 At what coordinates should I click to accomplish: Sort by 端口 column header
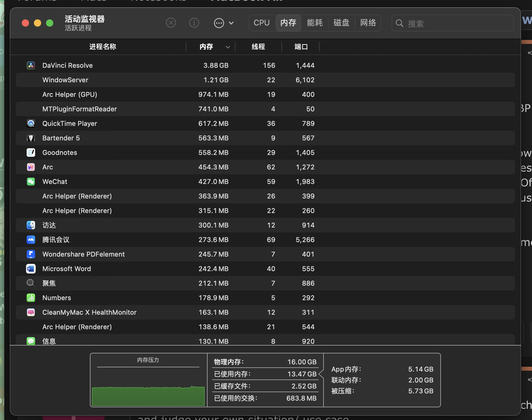click(301, 47)
